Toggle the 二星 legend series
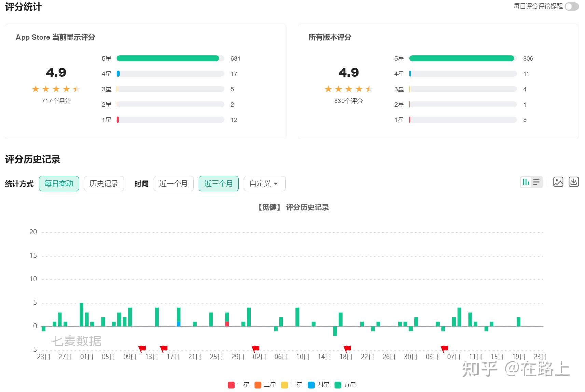 265,385
